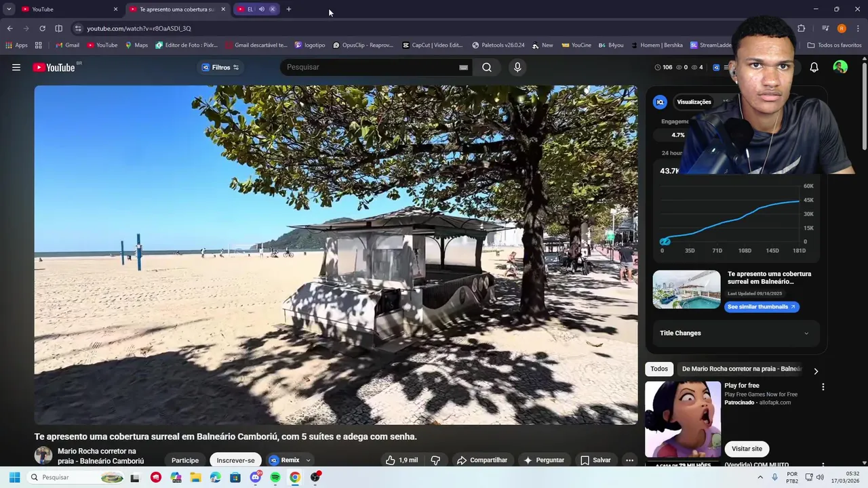Open the YouTube hamburger guide menu
The image size is (868, 488).
[x=16, y=67]
